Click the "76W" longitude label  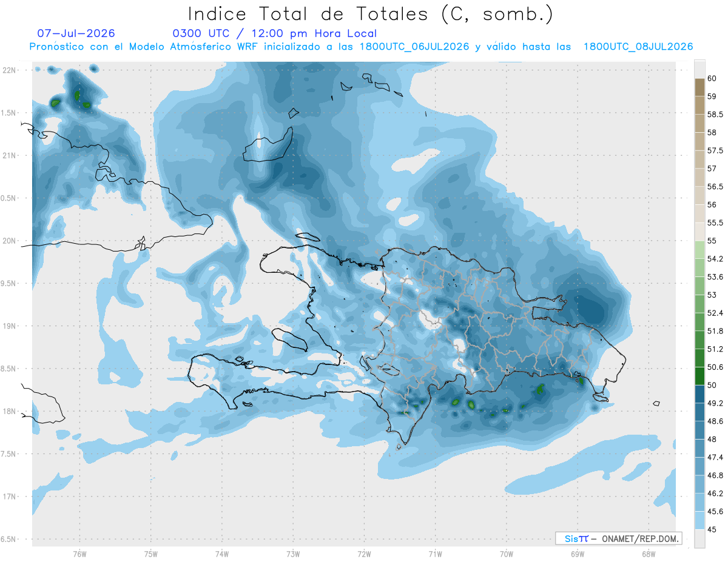pos(79,554)
